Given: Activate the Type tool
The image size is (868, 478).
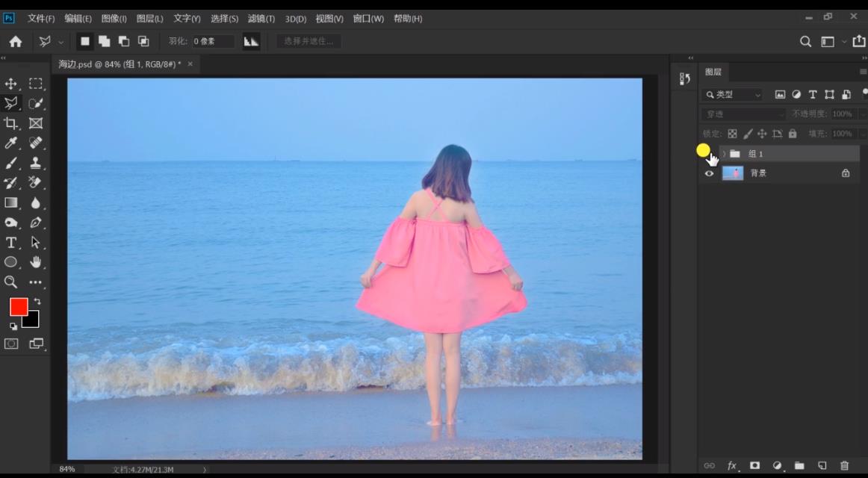Looking at the screenshot, I should tap(11, 243).
